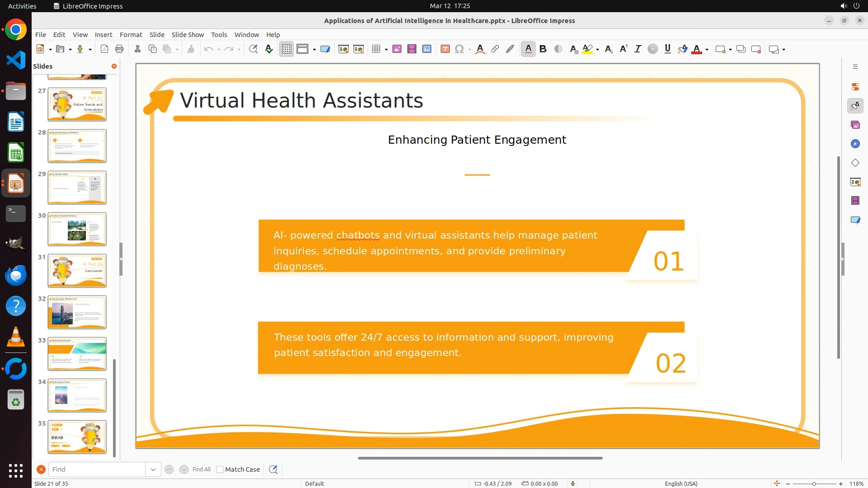The image size is (868, 488).
Task: Enable the Match Case checkbox
Action: 220,469
